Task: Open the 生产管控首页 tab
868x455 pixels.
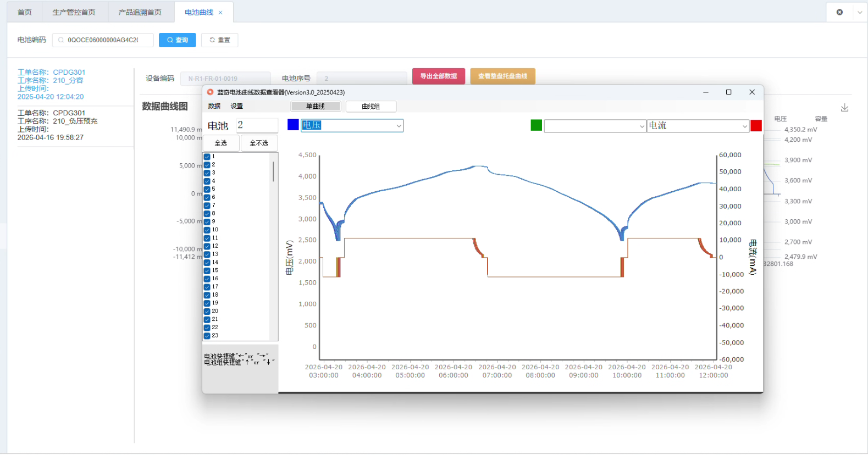Action: [x=74, y=12]
